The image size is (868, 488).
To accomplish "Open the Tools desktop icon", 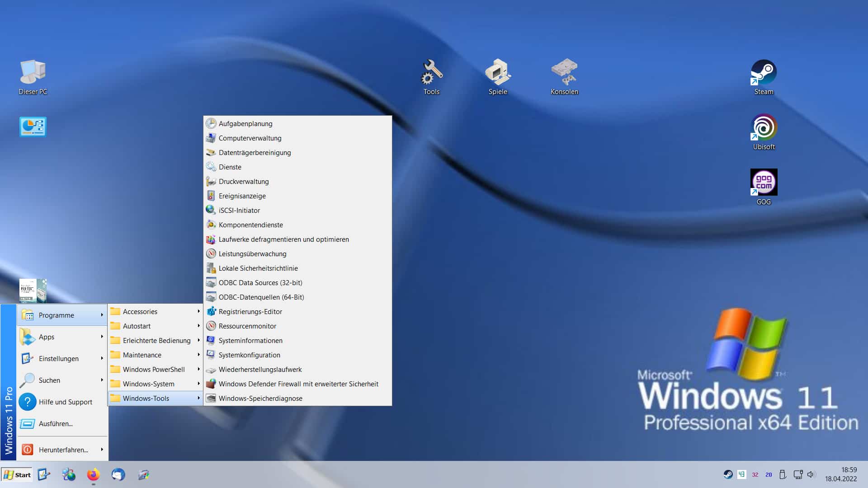I will tap(431, 77).
